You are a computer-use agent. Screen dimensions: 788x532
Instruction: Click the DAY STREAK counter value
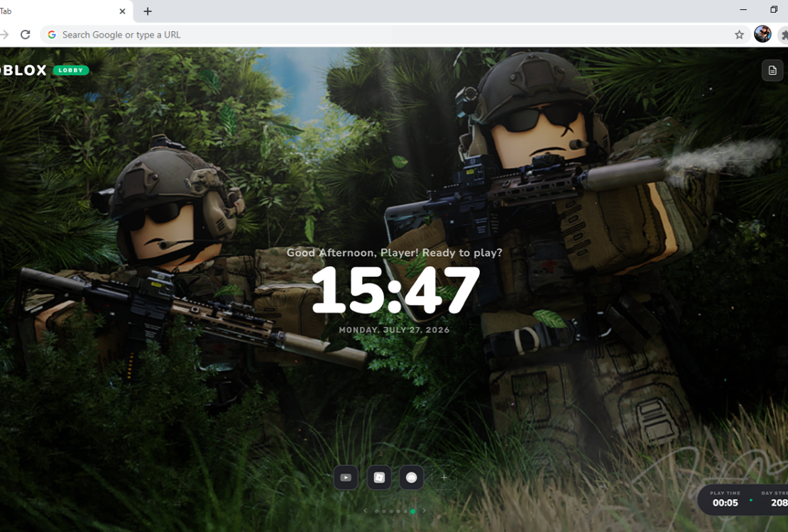pos(779,503)
